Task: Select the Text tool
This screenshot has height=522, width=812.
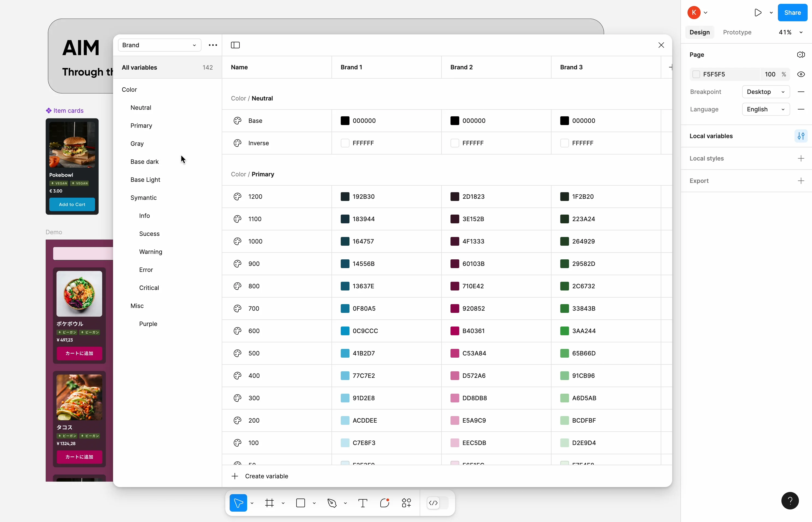Action: pyautogui.click(x=363, y=503)
